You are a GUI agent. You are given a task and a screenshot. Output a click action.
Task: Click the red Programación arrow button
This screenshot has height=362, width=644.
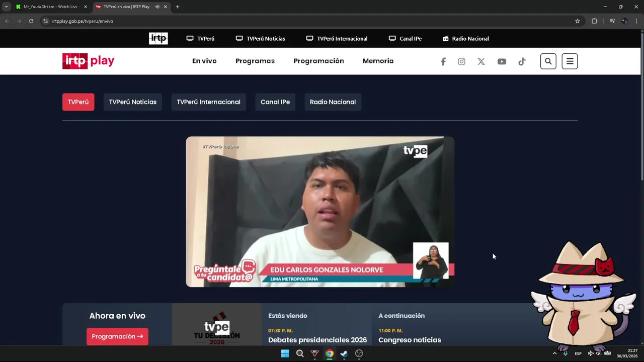pos(117,336)
